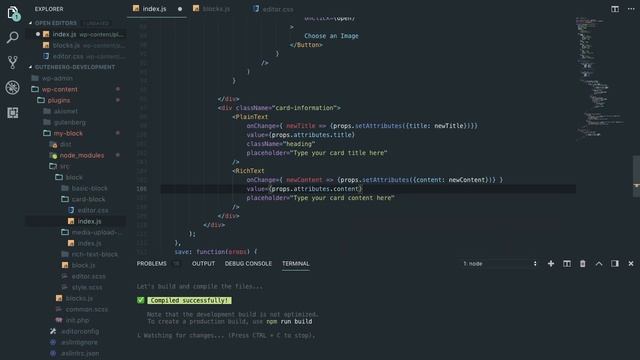
Task: Collapse the src folder
Action: [x=64, y=166]
